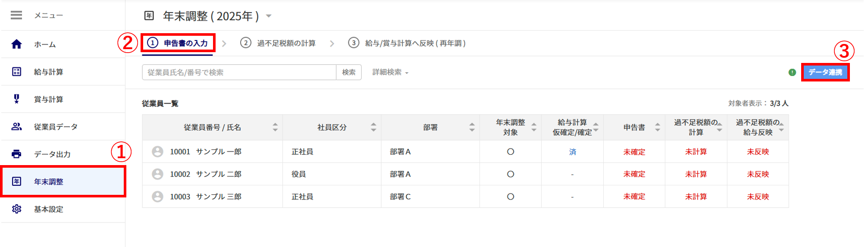
Task: Open basic settings (基本設定) gear icon
Action: click(16, 209)
